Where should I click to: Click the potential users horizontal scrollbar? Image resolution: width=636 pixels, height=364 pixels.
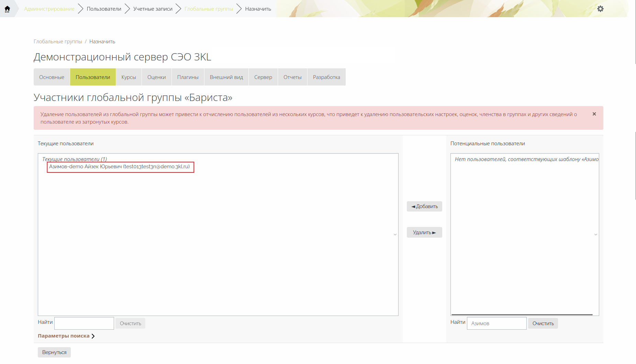coord(522,314)
